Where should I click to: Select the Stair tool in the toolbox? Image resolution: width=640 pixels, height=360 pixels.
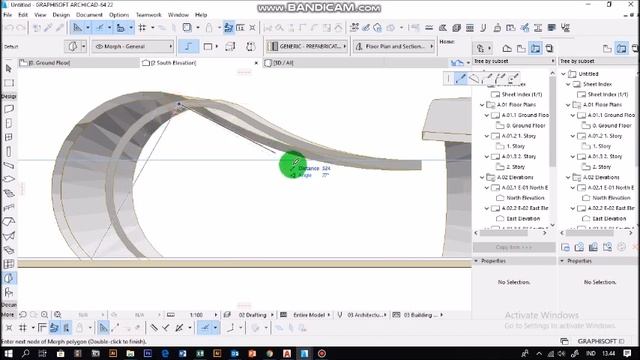[x=9, y=193]
